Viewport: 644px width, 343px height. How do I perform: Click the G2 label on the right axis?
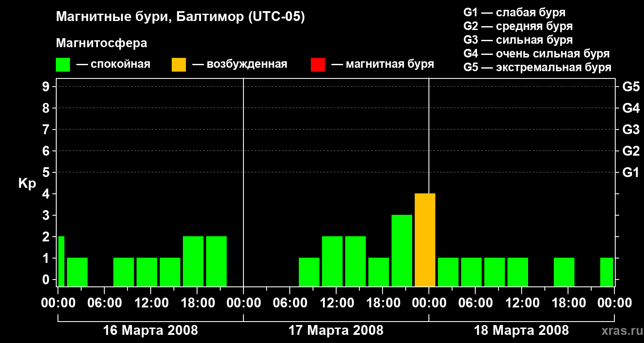pos(631,151)
